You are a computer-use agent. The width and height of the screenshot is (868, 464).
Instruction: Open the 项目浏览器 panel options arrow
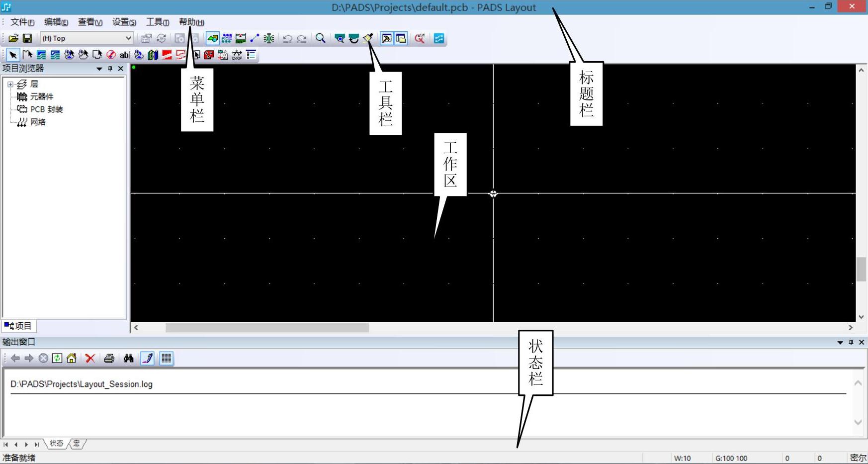tap(99, 69)
